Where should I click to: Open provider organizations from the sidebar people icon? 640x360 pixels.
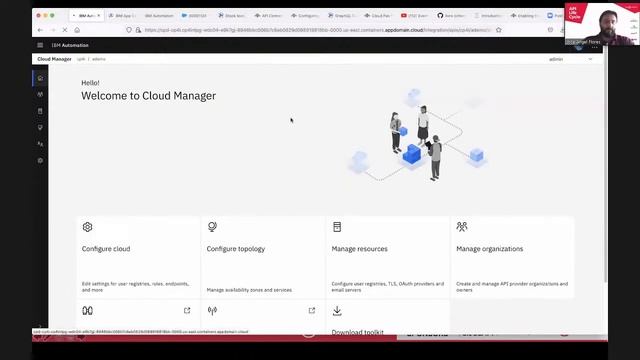pyautogui.click(x=40, y=94)
